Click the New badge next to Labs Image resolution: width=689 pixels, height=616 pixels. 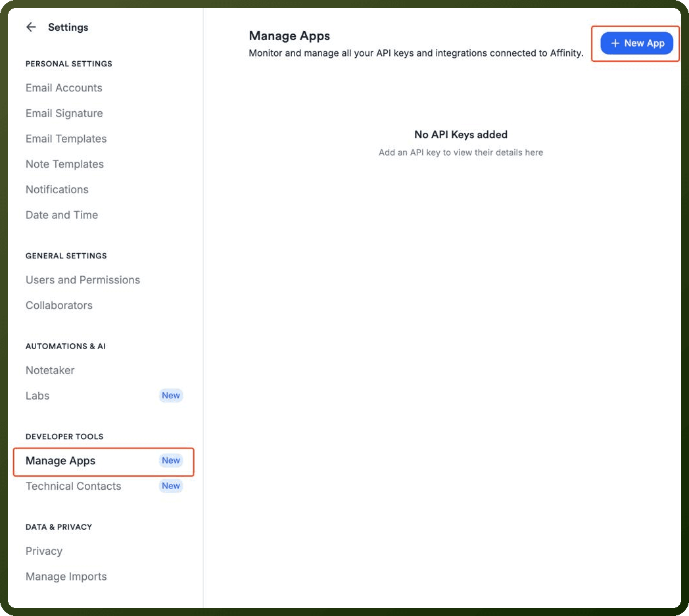click(x=170, y=395)
